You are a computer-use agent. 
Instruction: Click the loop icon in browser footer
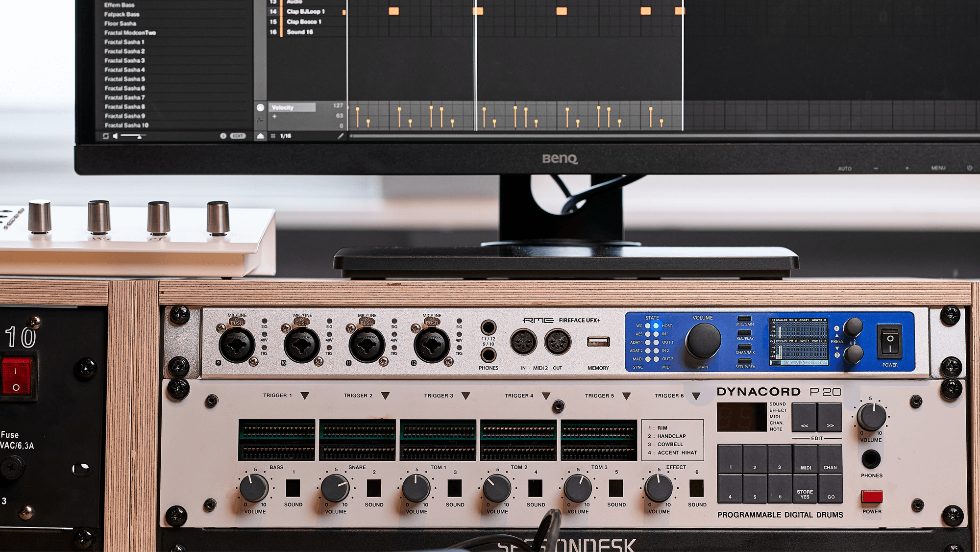(106, 136)
